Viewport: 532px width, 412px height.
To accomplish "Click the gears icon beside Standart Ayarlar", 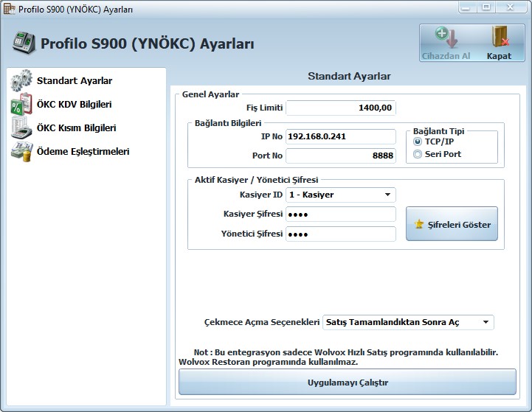I will [x=21, y=80].
